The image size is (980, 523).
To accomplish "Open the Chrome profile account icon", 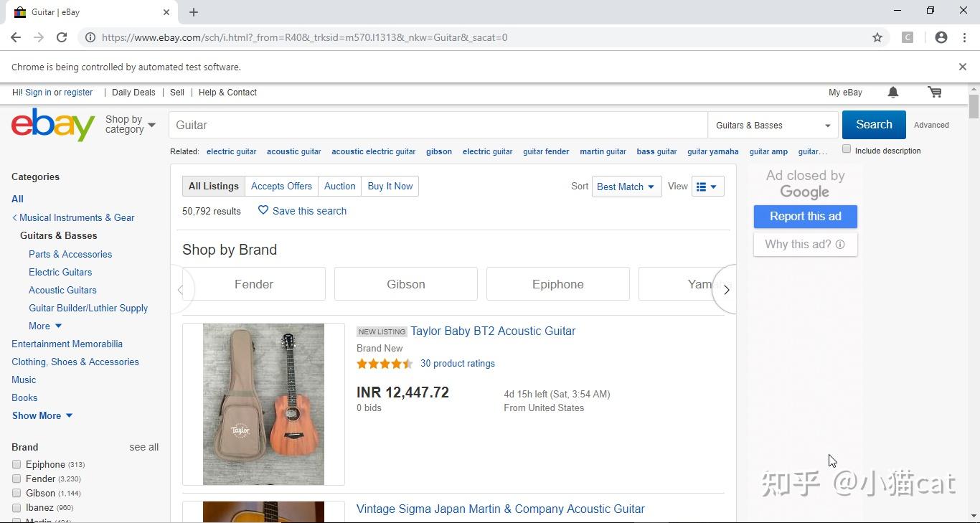I will pyautogui.click(x=941, y=37).
